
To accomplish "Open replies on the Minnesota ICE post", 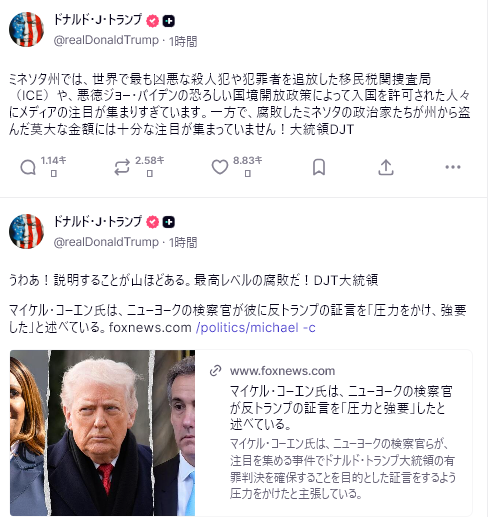I will pos(28,167).
